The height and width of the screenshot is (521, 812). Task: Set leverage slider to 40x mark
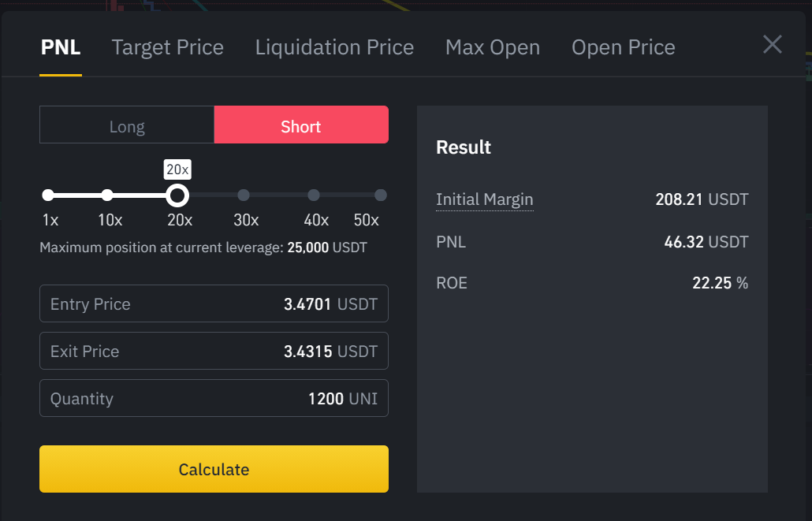[314, 195]
